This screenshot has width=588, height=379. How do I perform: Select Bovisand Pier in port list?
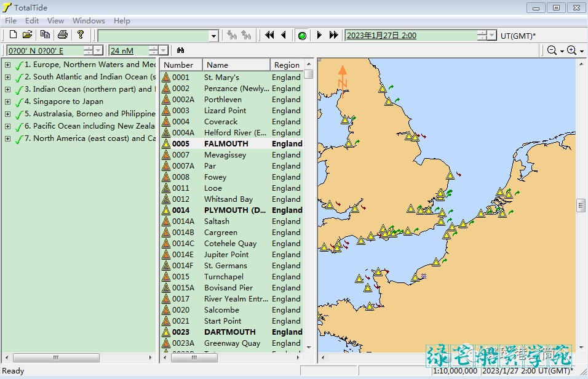pyautogui.click(x=228, y=288)
